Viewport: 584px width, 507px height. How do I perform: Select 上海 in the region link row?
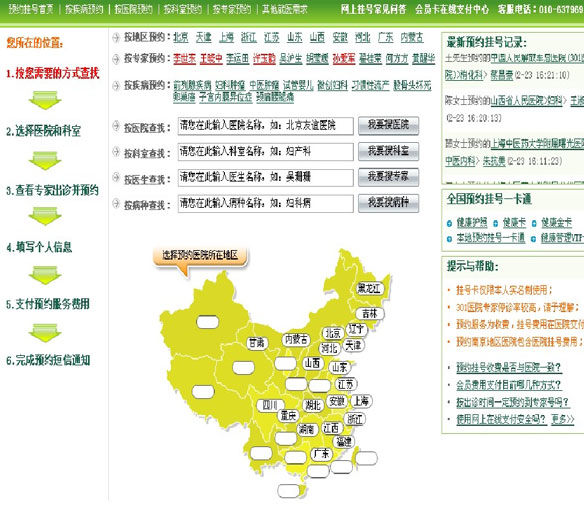click(x=226, y=37)
